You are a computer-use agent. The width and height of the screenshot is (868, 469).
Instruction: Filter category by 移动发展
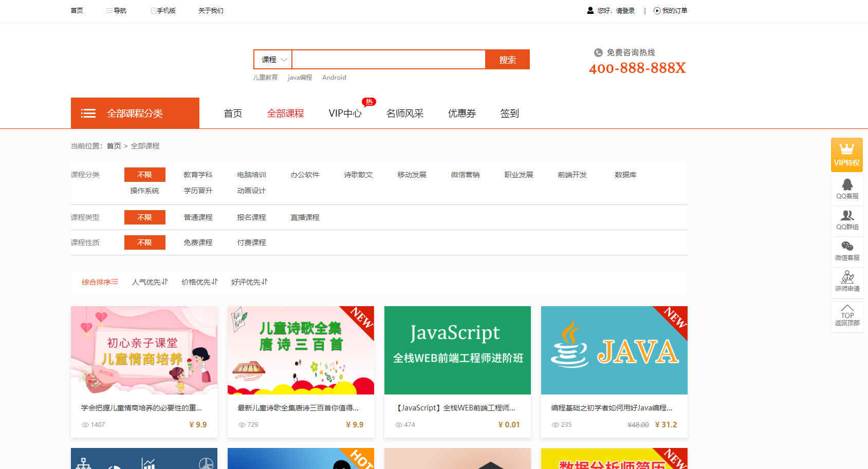(412, 175)
